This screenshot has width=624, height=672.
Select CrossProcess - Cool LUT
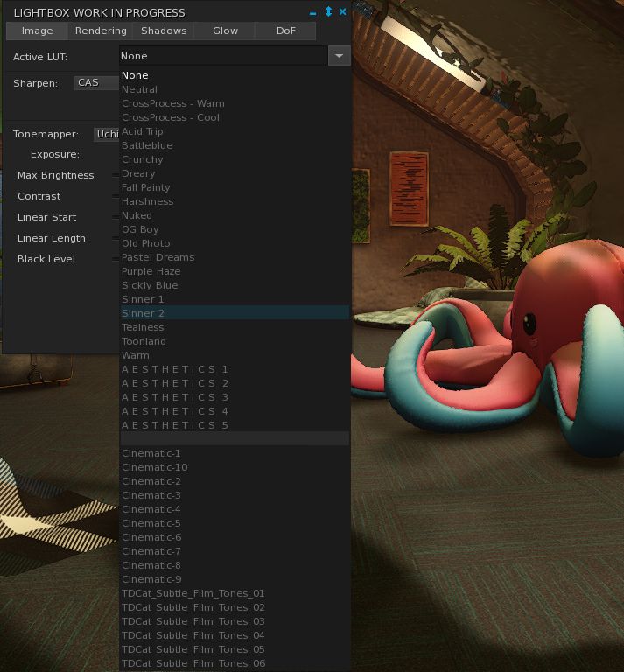[235, 117]
